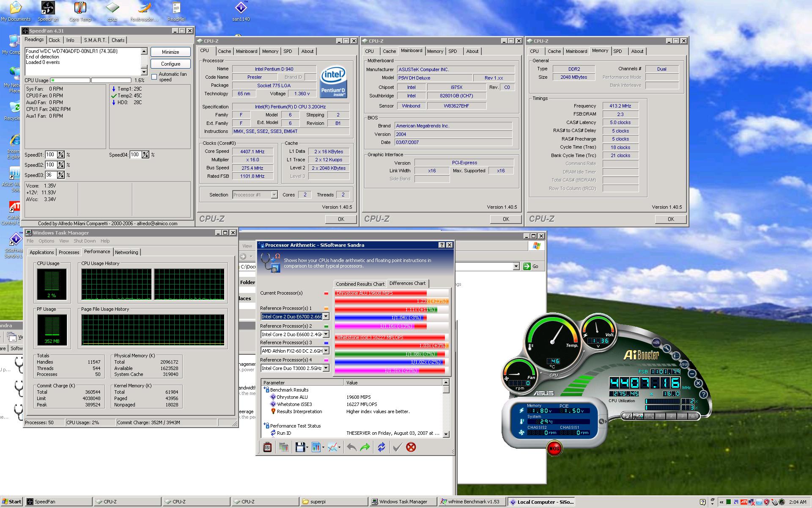Open Sandra options icon with sliders

point(267,447)
